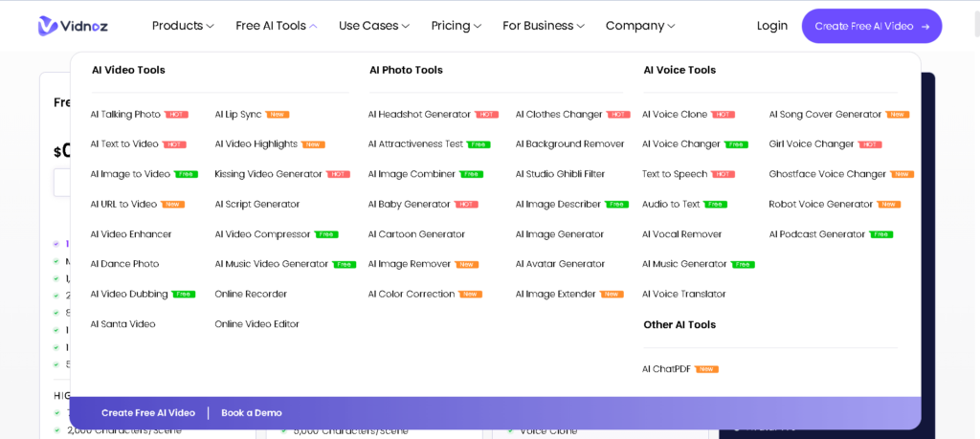The height and width of the screenshot is (439, 980).
Task: Click Book a Demo in the bottom banner
Action: pyautogui.click(x=252, y=413)
